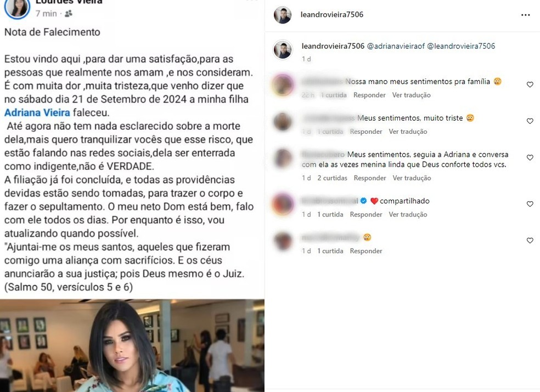The height and width of the screenshot is (392, 540).
Task: View '2 curtidas' on the Adriana comment
Action: pyautogui.click(x=332, y=178)
